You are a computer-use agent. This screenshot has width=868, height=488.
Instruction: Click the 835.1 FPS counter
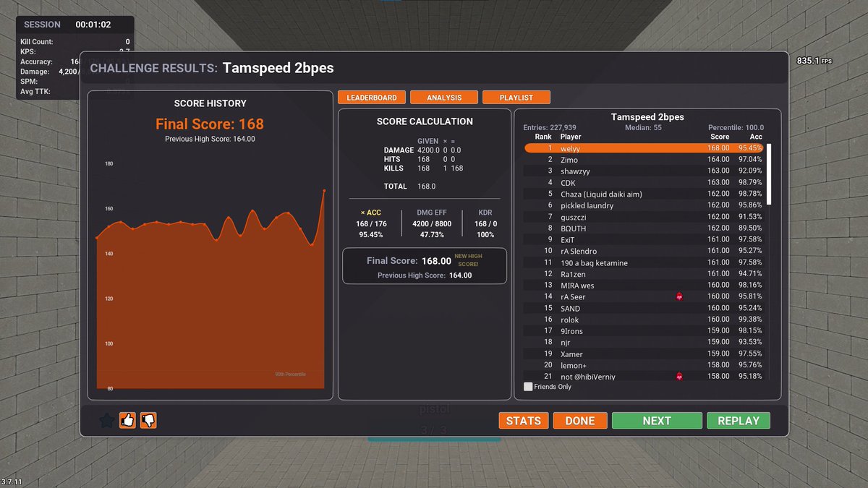(814, 61)
